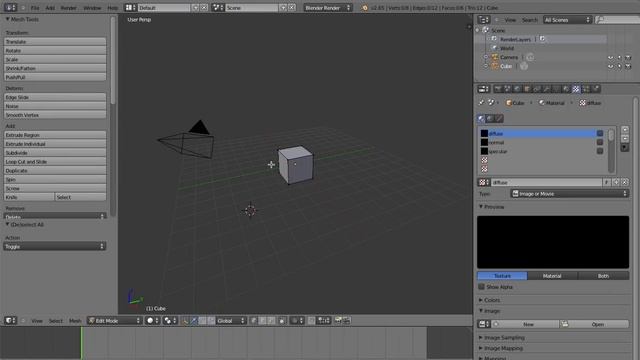Open the Mesh menu in 3D header
Screen dimensions: 640x360
pyautogui.click(x=75, y=321)
